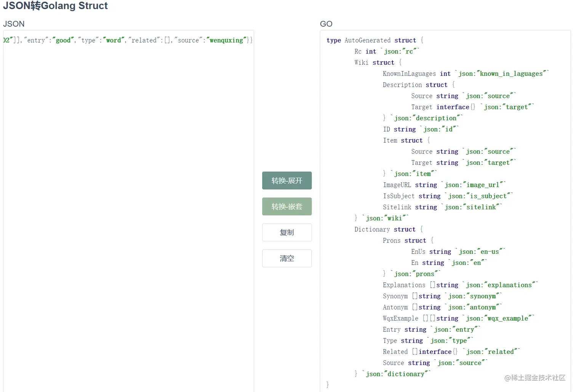576x392 pixels.
Task: Click the JSON value "good"
Action: coord(63,40)
